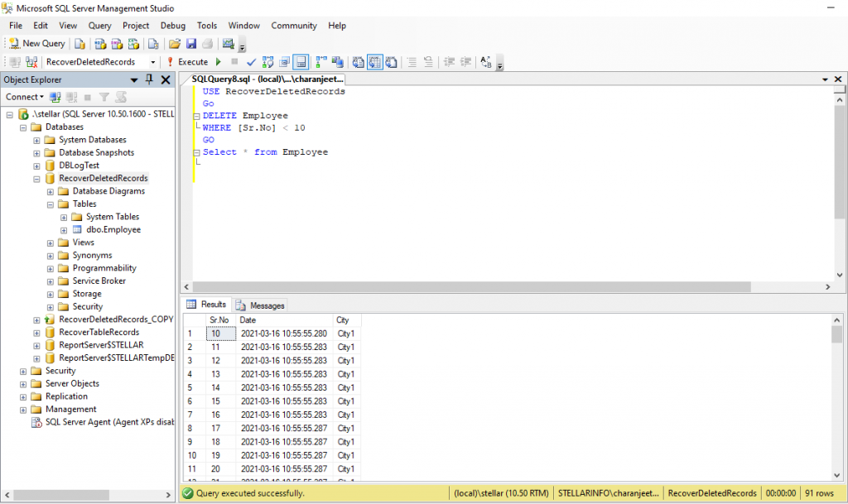Click the Increase Indent icon
848x504 pixels.
pyautogui.click(x=465, y=62)
